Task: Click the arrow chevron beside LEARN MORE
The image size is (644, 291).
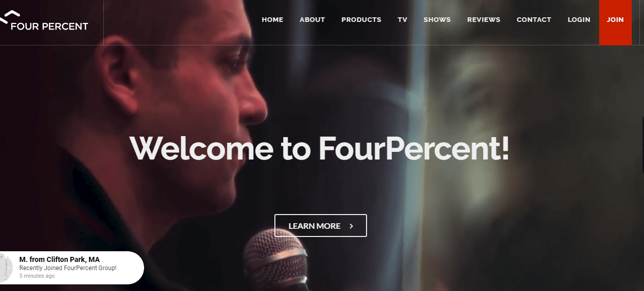Action: pyautogui.click(x=351, y=226)
